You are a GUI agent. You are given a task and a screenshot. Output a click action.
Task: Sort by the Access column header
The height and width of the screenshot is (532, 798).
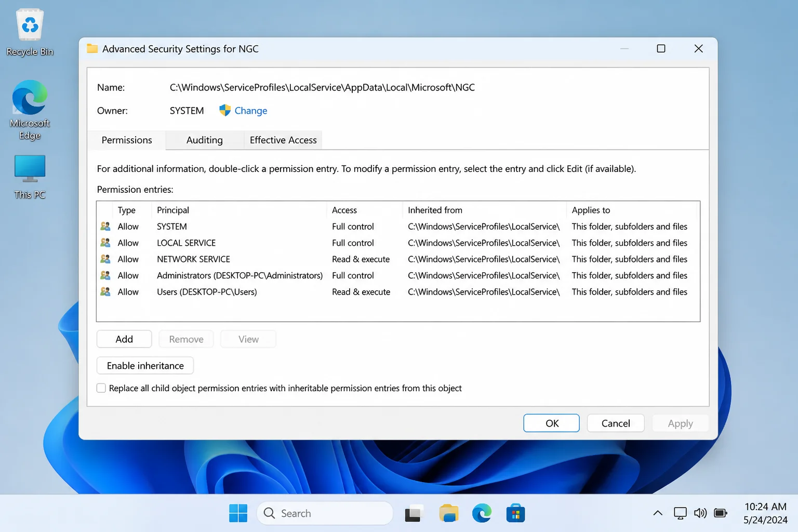(x=364, y=210)
